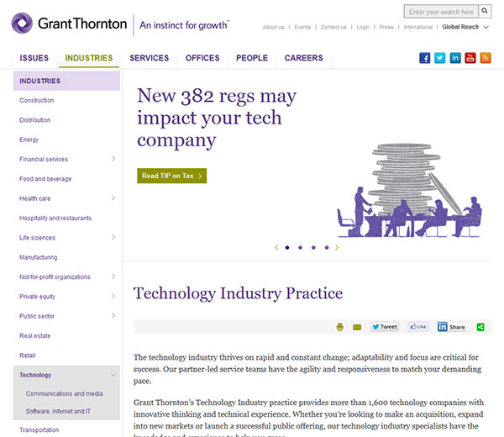
Task: Open the SERVICES navigation tab
Action: 150,58
